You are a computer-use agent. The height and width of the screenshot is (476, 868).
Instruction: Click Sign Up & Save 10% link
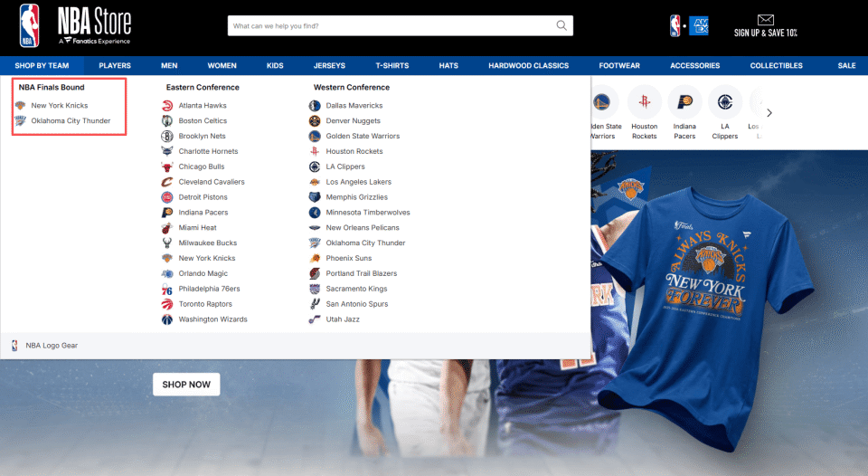pyautogui.click(x=766, y=33)
